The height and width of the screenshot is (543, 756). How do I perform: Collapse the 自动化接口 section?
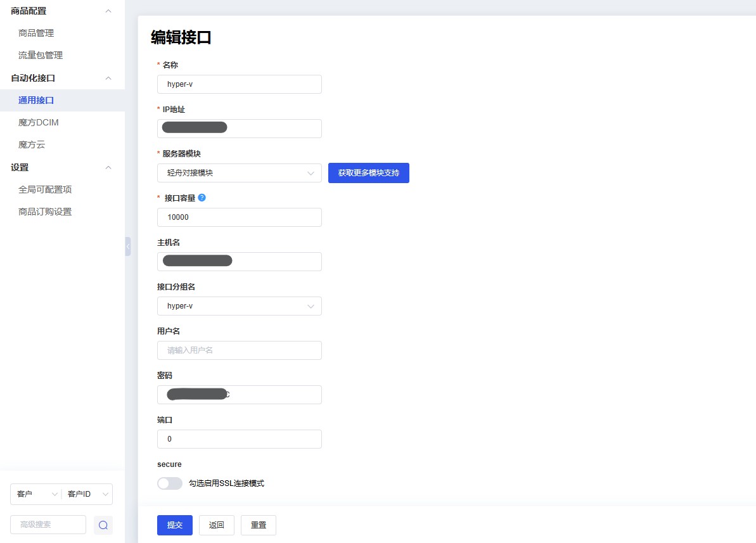108,77
